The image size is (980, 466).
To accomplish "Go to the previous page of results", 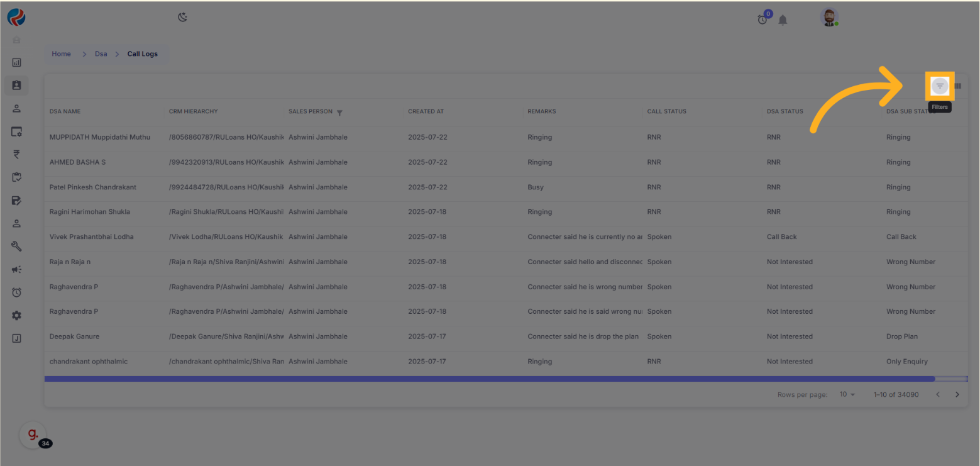I will pos(937,394).
